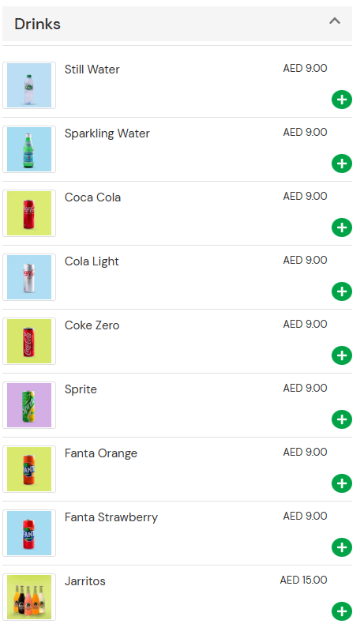
Task: Collapse the Drinks section chevron
Action: tap(335, 21)
